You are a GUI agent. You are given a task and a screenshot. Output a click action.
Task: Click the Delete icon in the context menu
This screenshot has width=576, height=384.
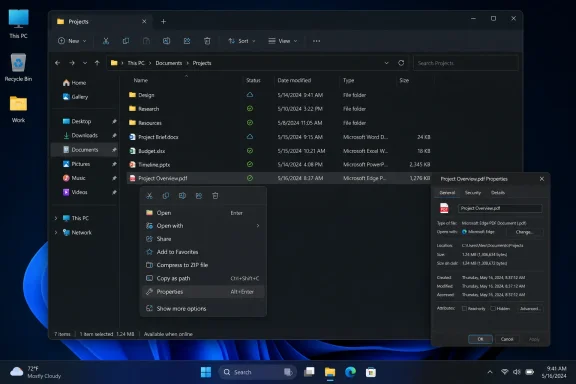215,196
